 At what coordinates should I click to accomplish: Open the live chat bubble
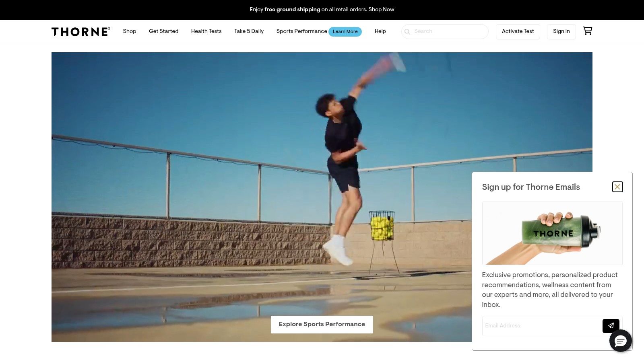(620, 341)
